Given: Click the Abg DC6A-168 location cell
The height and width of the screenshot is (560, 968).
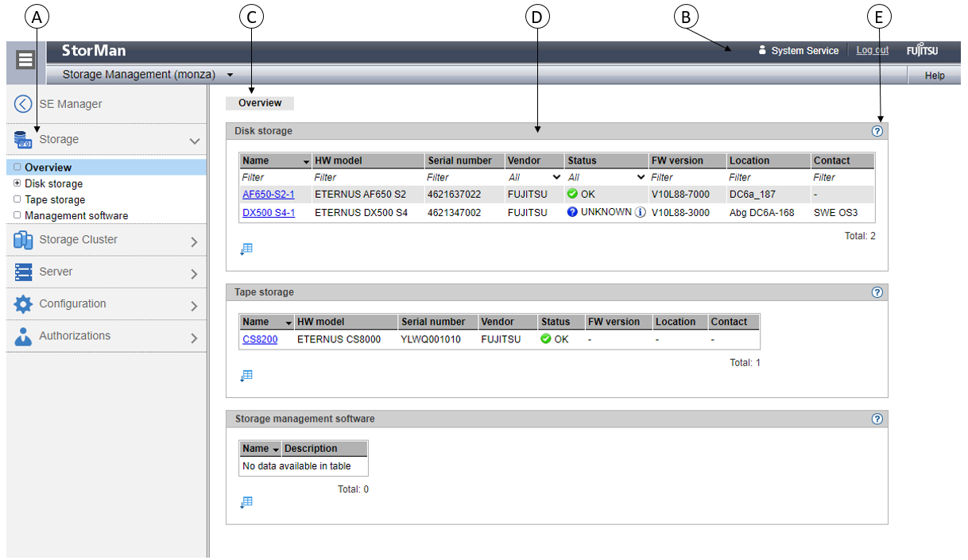Looking at the screenshot, I should click(761, 213).
